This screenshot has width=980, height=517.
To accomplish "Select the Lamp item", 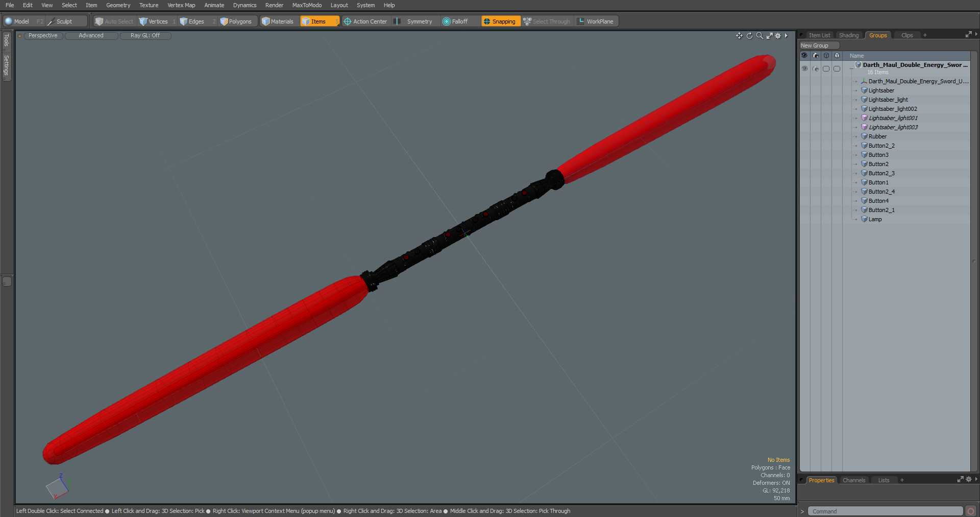I will tap(875, 219).
